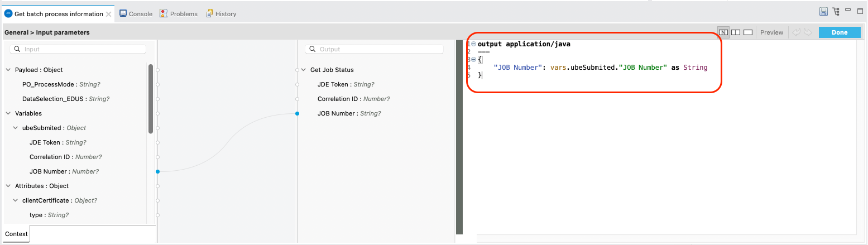868x245 pixels.
Task: Click the tree hierarchy icon in top toolbar
Action: coord(836,12)
